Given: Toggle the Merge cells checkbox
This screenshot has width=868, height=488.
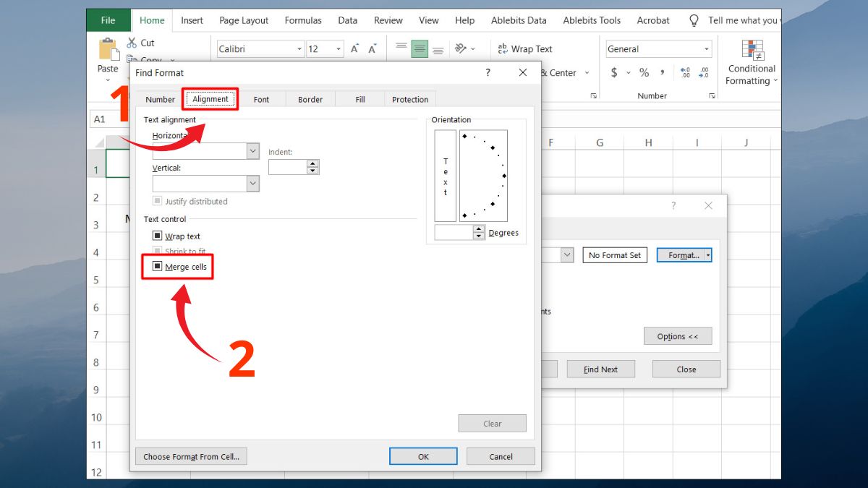Looking at the screenshot, I should [x=157, y=267].
